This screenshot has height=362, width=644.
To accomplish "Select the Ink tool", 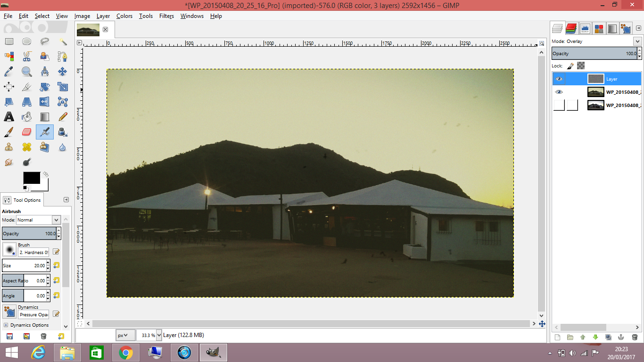I will 63,132.
